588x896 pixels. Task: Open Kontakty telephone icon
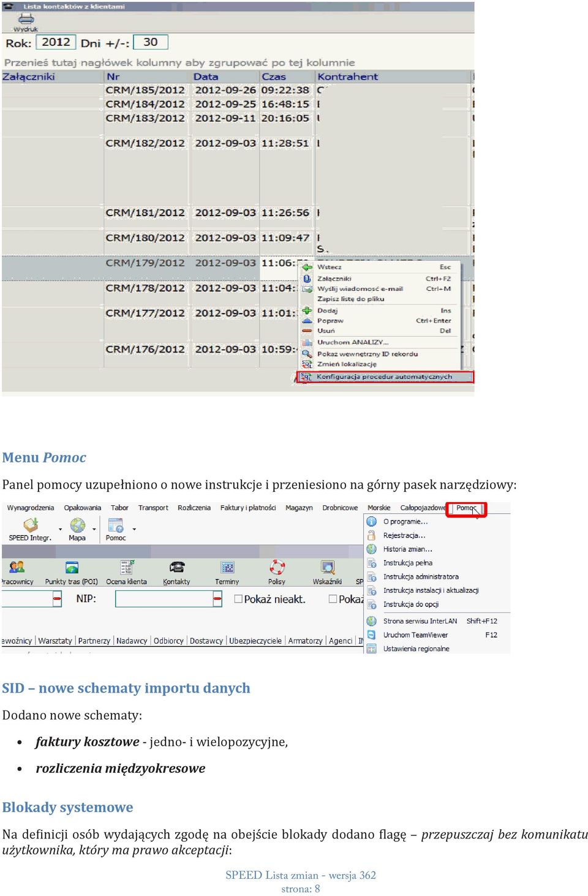click(x=177, y=567)
